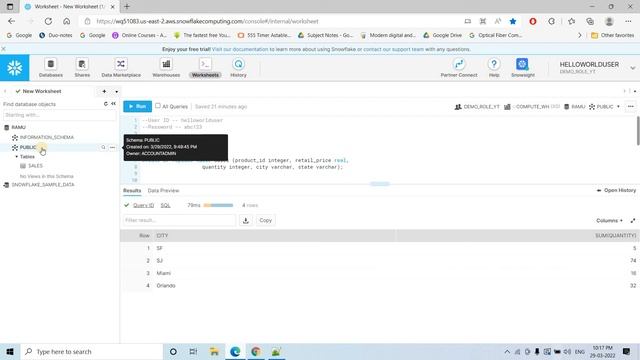Collapse the Tables node
Viewport: 640px width, 360px height.
pyautogui.click(x=17, y=157)
